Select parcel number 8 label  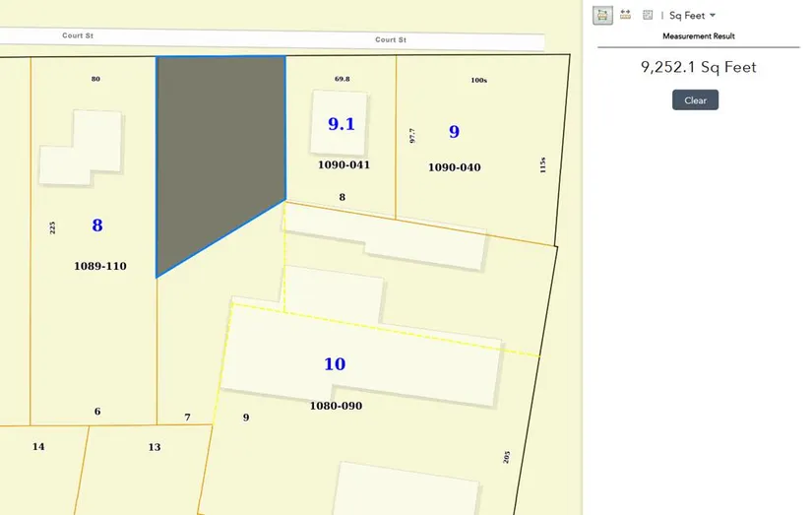(x=96, y=225)
